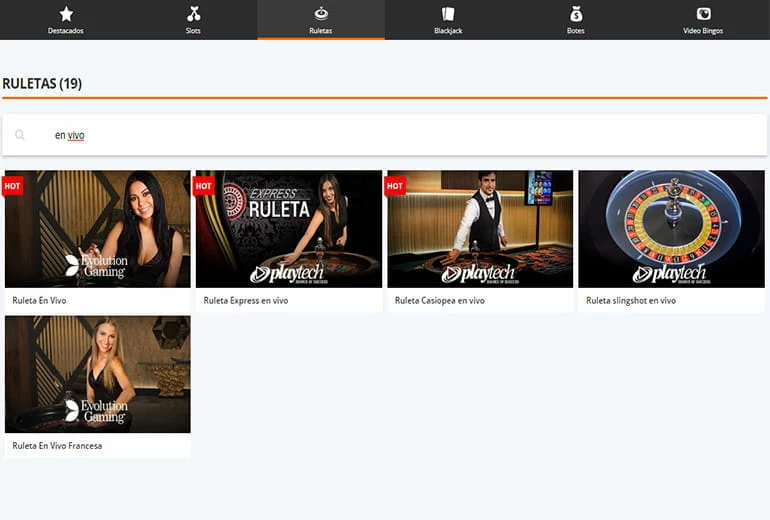
Task: Click the Blackjack cards icon
Action: [x=448, y=14]
